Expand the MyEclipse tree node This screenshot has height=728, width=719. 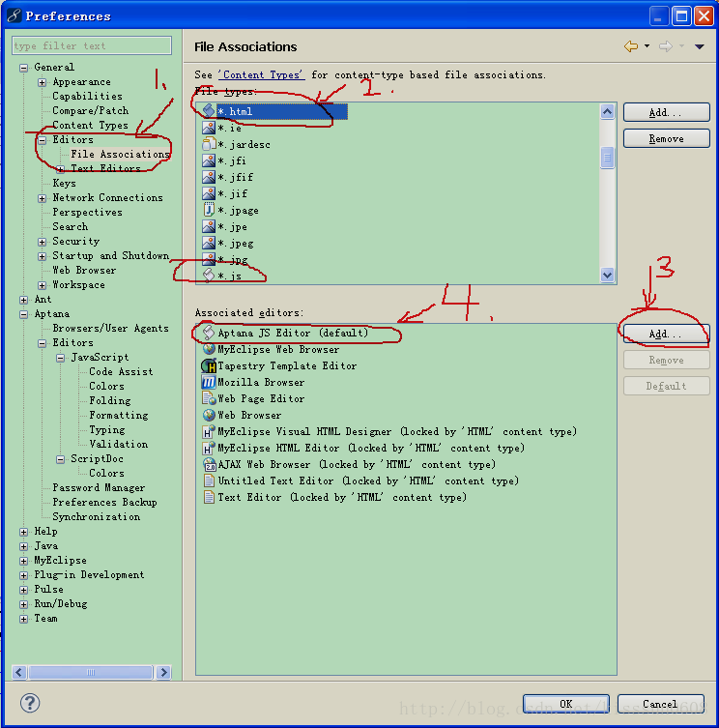pyautogui.click(x=23, y=561)
